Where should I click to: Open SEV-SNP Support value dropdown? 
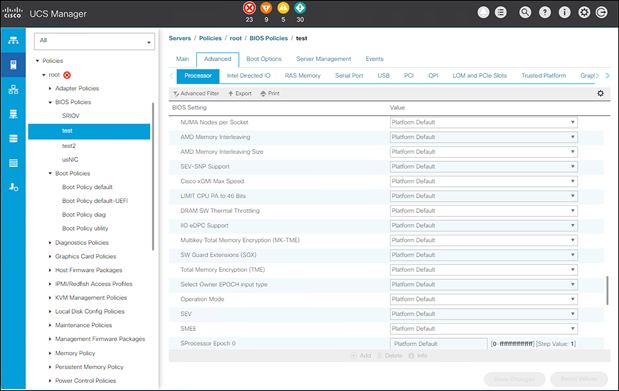pos(484,167)
